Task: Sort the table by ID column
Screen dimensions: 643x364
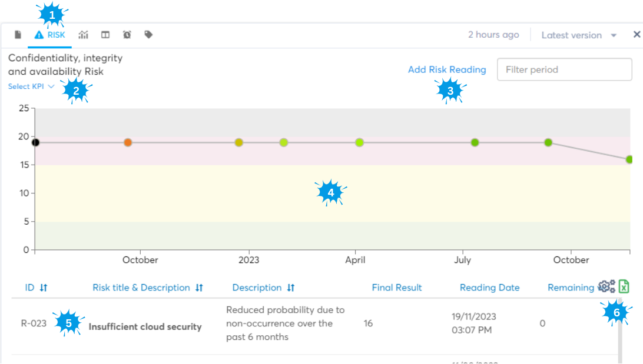Action: (36, 288)
